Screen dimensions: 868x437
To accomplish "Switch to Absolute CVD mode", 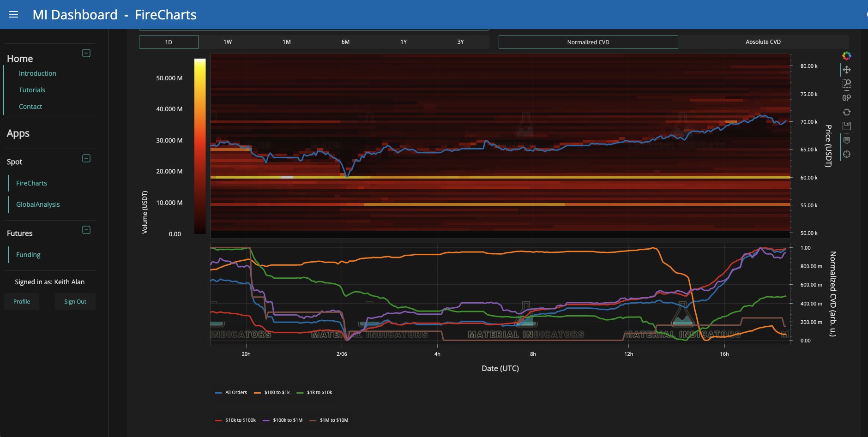I will tap(763, 42).
